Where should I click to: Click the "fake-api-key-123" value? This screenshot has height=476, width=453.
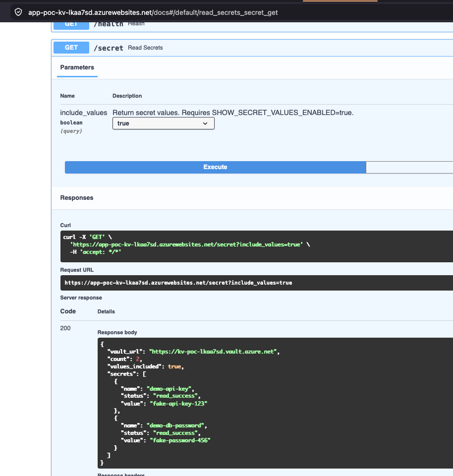tap(178, 404)
